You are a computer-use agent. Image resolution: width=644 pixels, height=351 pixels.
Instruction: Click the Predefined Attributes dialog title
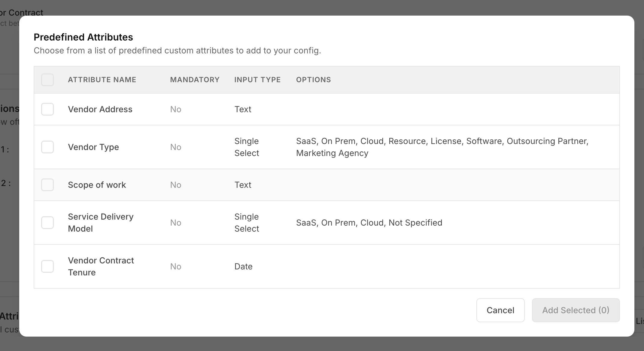83,37
